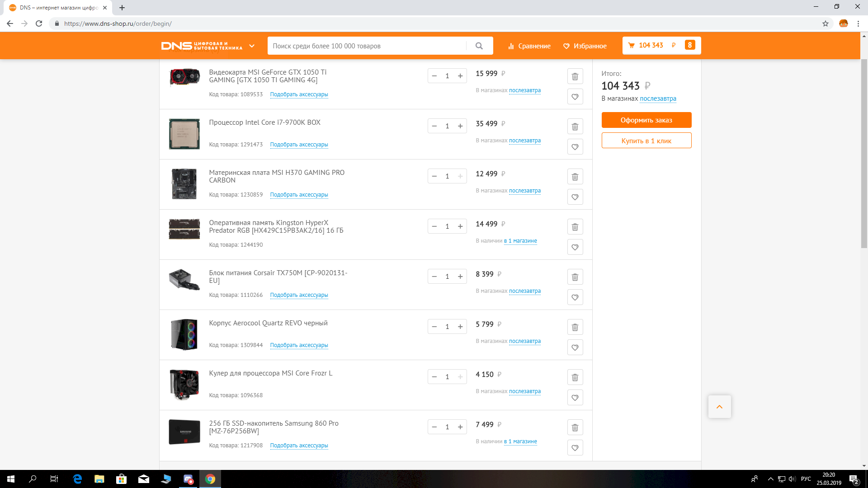
Task: Open Процессор Intel Core i7-9700K BOX title
Action: pos(264,122)
